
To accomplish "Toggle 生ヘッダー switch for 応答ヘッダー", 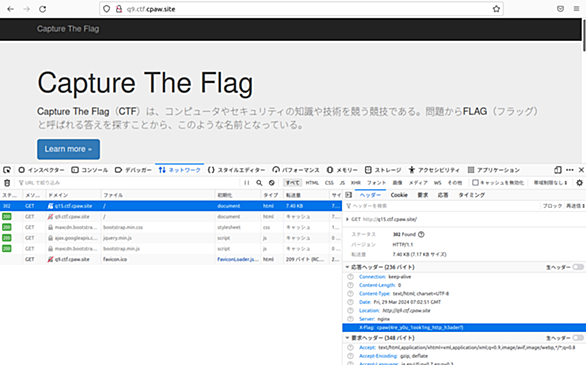I will click(x=578, y=267).
